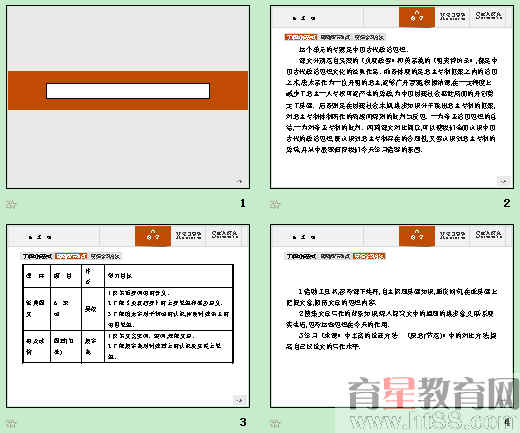Viewport: 520px width, 433px height.
Task: Click the next-arrow button on slide 2
Action: [x=503, y=181]
